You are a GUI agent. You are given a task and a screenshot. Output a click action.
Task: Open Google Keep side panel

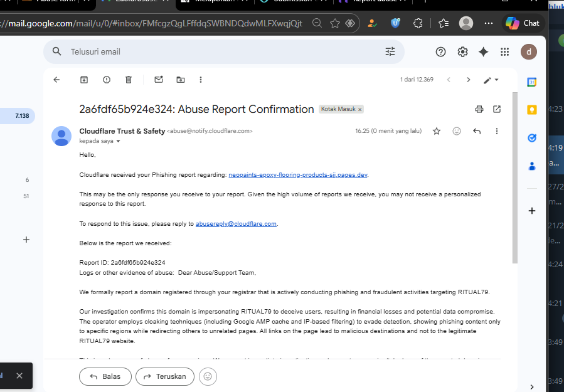(x=532, y=110)
